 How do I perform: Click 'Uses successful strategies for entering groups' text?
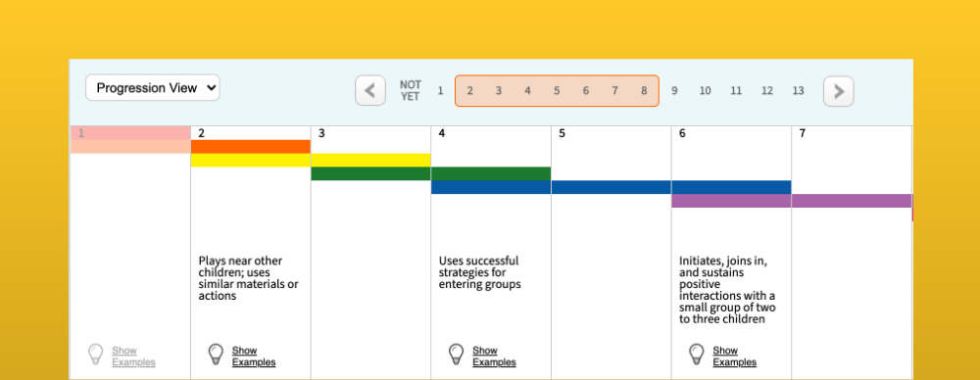tap(480, 272)
